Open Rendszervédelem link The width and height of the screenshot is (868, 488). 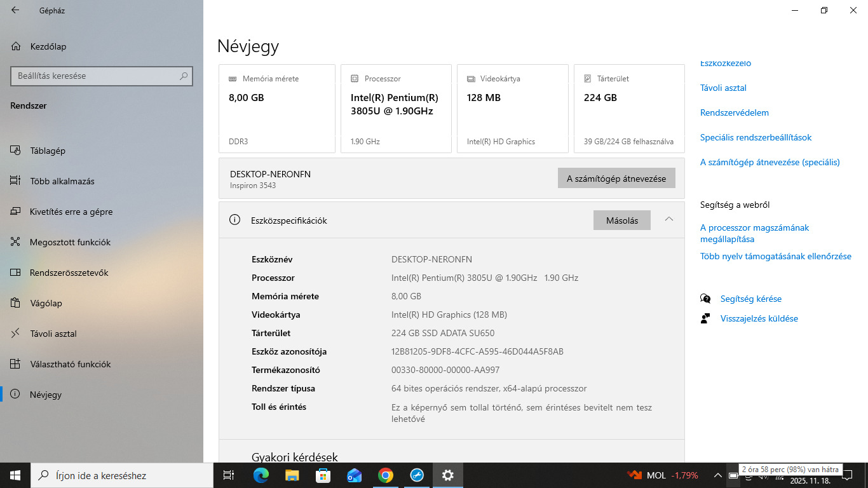point(735,112)
